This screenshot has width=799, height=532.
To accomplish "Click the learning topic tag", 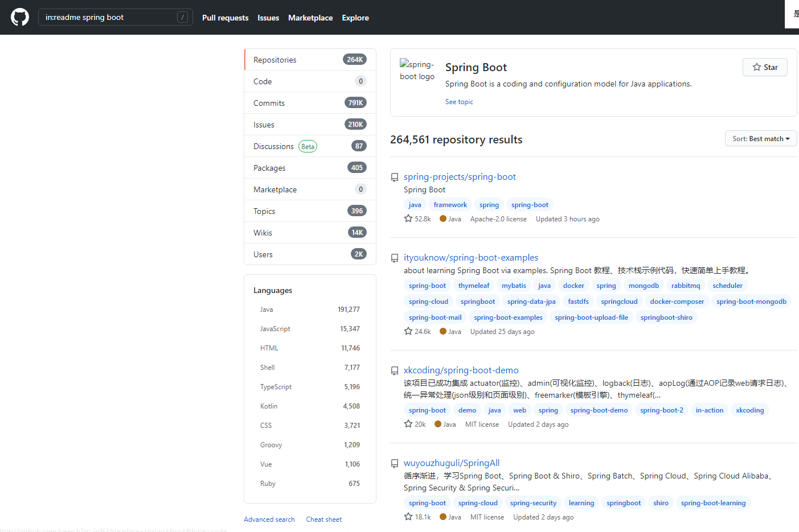I will [581, 503].
